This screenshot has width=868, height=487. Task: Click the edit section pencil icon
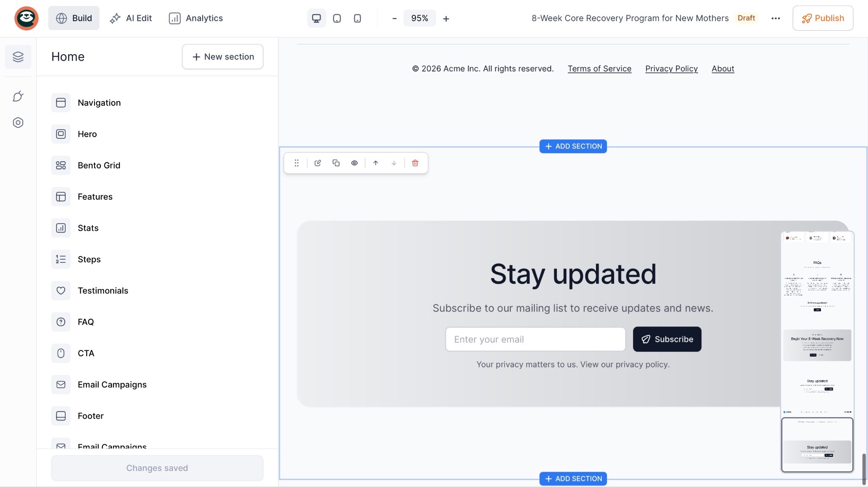tap(317, 163)
